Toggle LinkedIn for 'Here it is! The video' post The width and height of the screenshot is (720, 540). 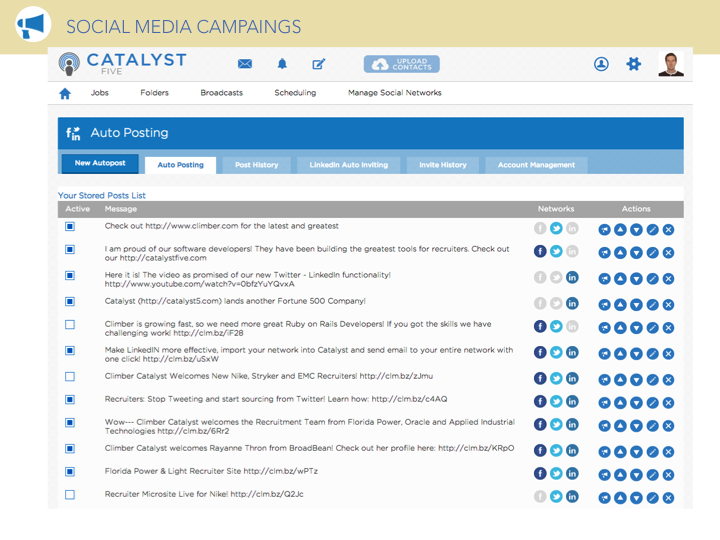[572, 277]
